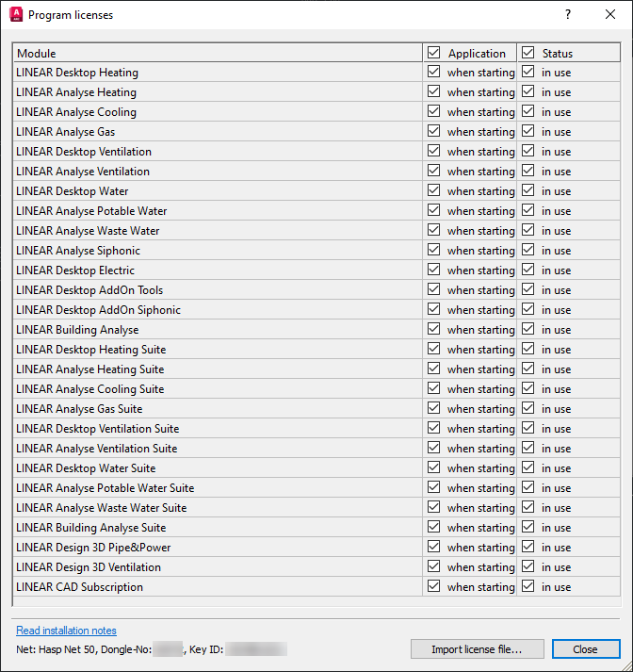This screenshot has height=672, width=633.
Task: Toggle Status checkbox for LINEAR Desktop AddOn Siphonic
Action: [527, 308]
